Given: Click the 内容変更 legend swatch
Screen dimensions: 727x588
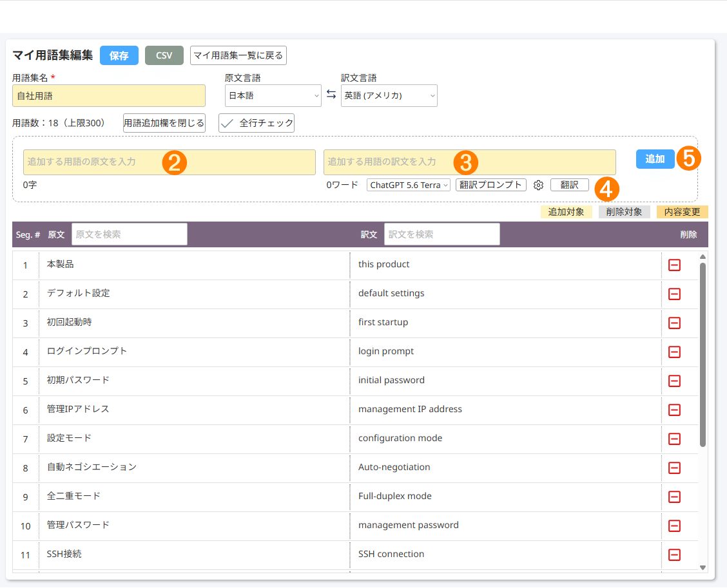Looking at the screenshot, I should click(683, 212).
